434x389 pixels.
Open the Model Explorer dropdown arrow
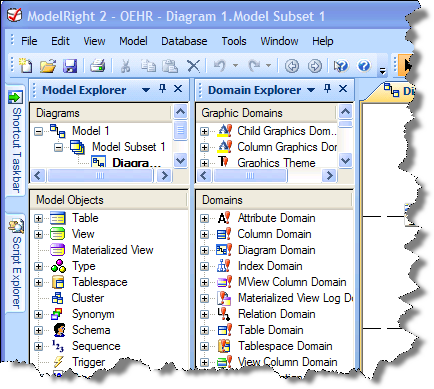[146, 90]
